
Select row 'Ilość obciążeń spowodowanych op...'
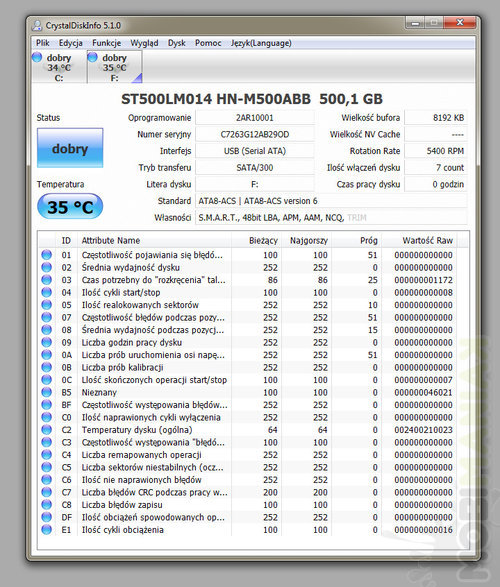coord(248,517)
